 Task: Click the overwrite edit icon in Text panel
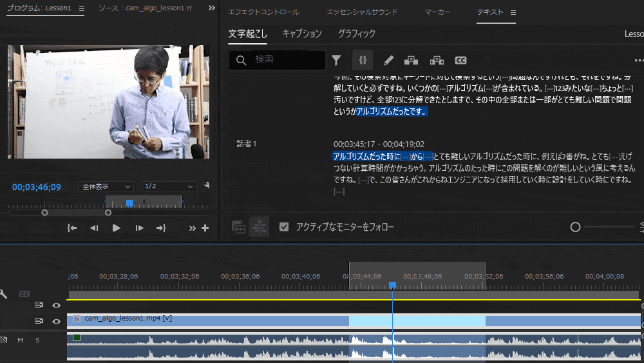point(259,227)
